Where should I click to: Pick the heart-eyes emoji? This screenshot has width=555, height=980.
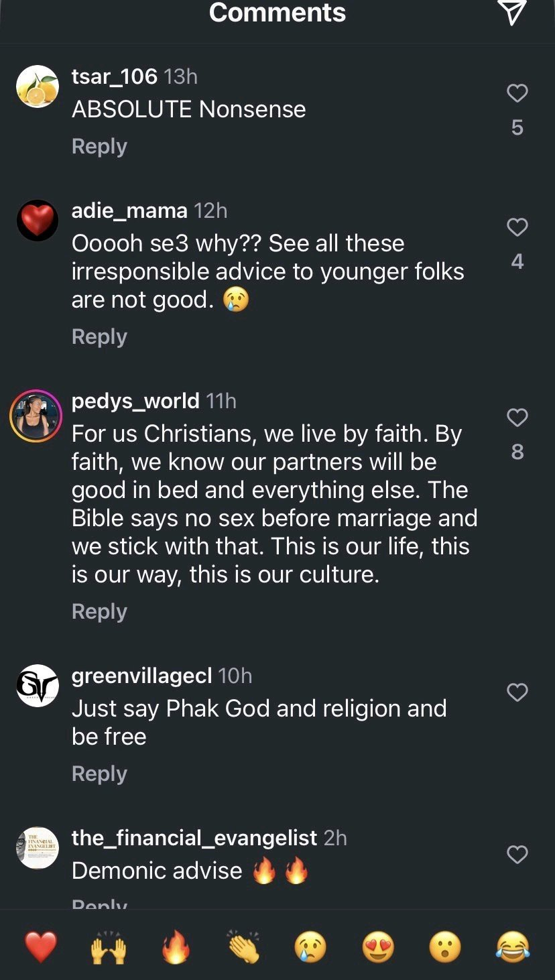378,948
